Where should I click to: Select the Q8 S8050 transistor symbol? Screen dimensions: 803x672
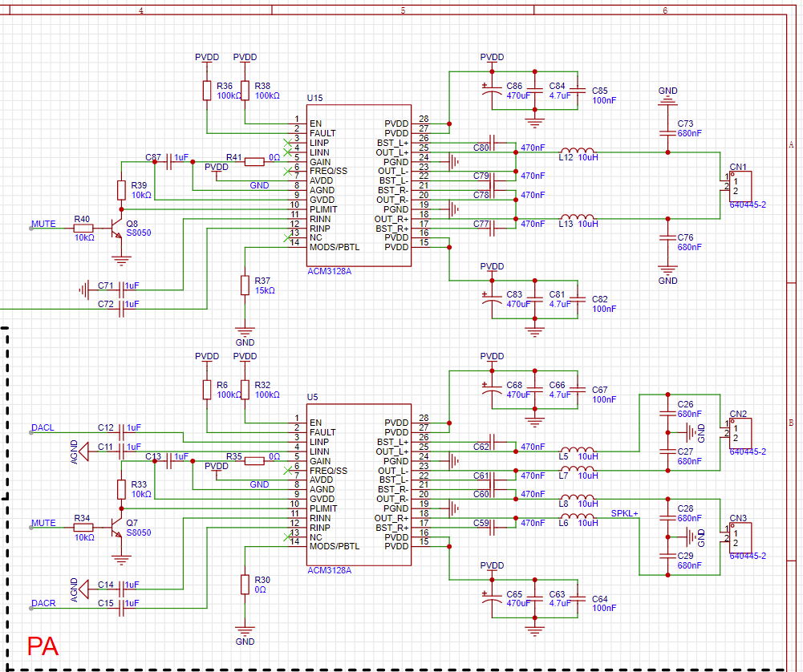(117, 228)
